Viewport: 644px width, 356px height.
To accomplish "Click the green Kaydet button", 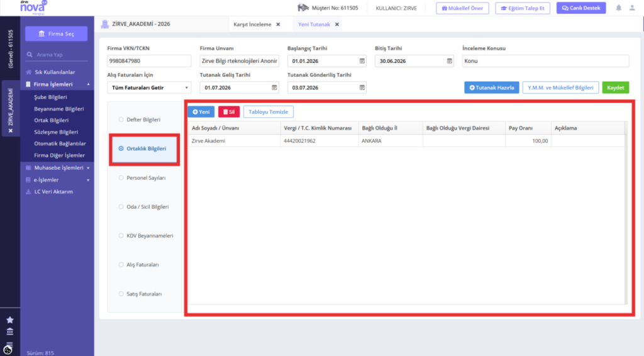I will point(615,87).
